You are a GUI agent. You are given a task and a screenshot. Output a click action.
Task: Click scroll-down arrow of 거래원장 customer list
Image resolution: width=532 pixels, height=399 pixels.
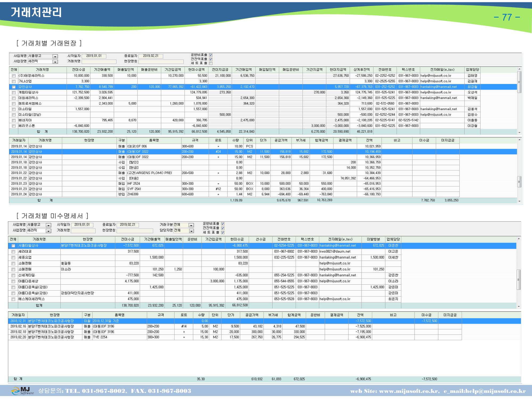(x=519, y=132)
